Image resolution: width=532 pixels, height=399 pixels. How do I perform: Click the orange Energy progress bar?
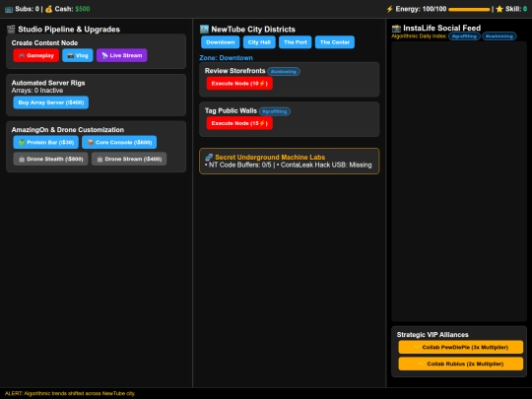[x=469, y=10]
